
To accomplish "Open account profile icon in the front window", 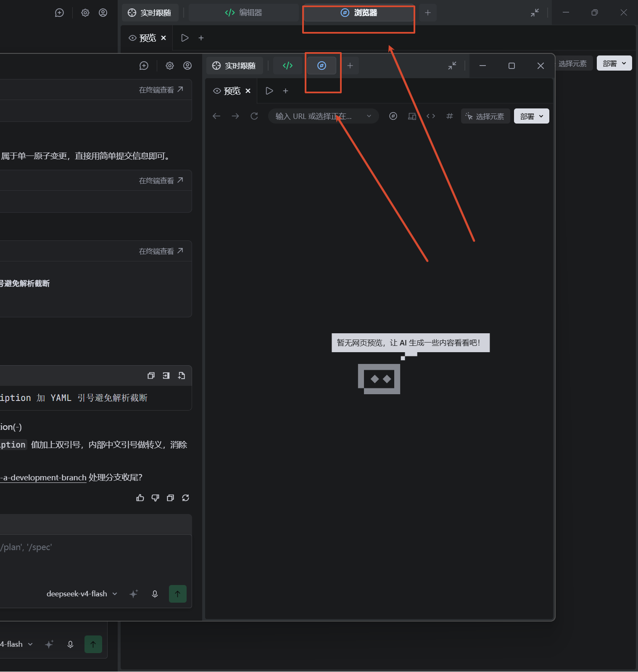I will click(187, 66).
